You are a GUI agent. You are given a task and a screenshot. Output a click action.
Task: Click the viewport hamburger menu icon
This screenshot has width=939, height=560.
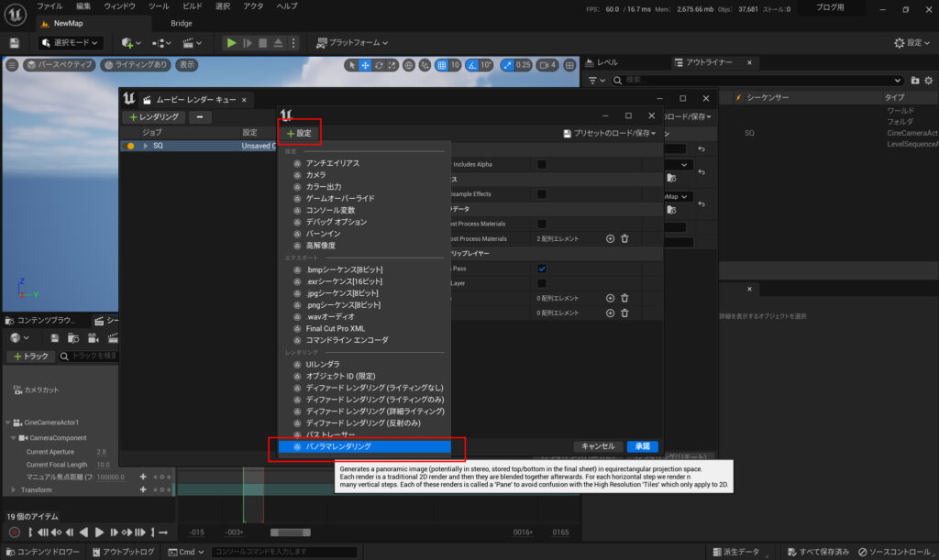tap(12, 65)
